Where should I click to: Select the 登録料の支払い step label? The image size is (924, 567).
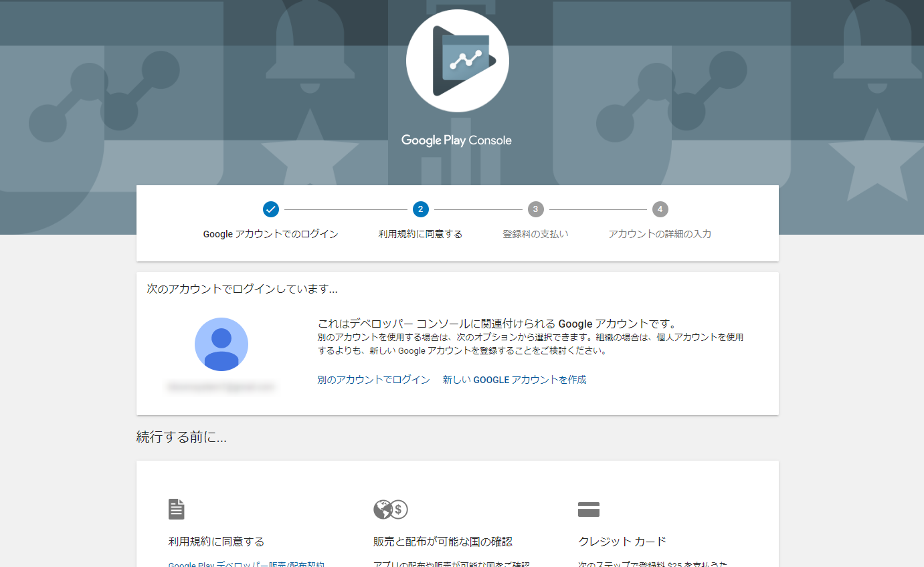coord(535,234)
